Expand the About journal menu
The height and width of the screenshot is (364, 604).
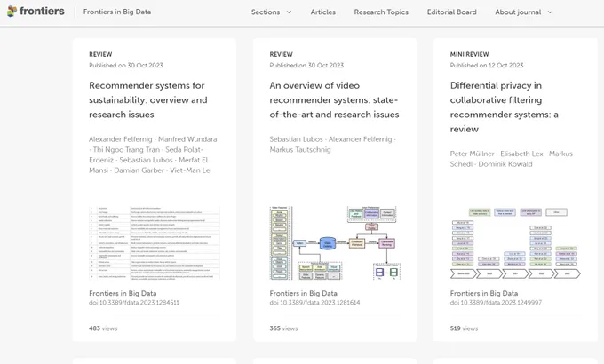pos(524,12)
